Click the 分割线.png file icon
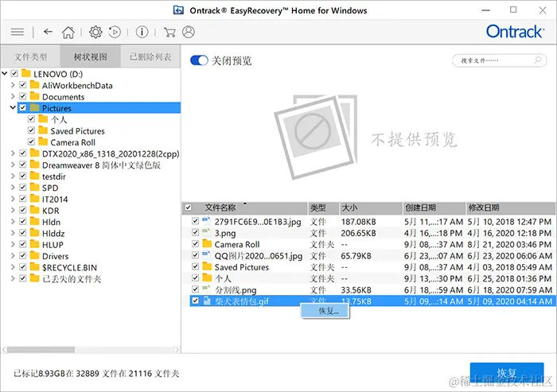 [x=206, y=289]
